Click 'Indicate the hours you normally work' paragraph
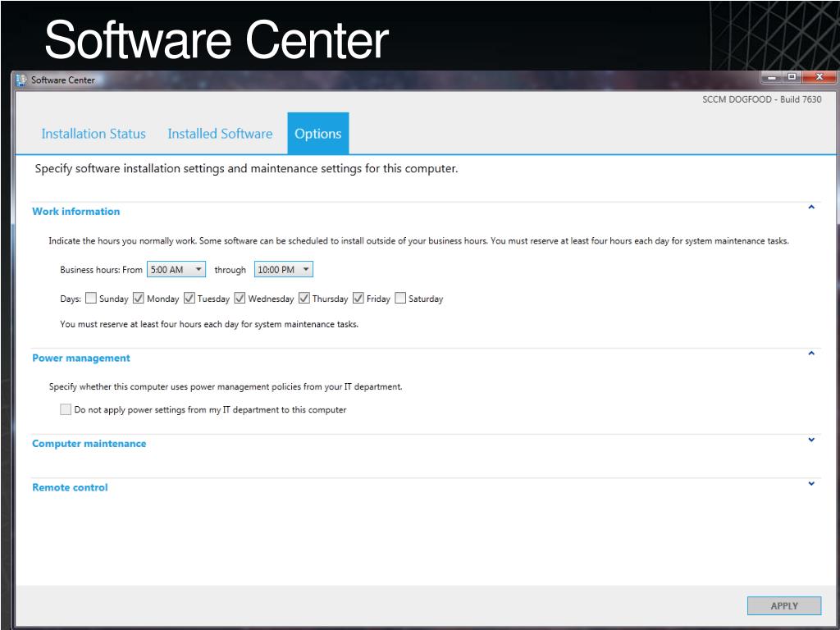 pyautogui.click(x=418, y=241)
